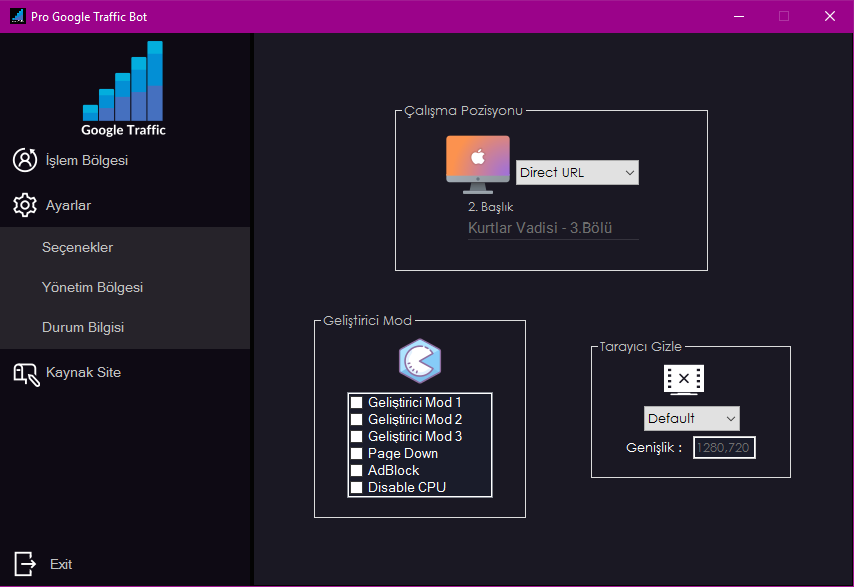Screen dimensions: 854x587
Task: Open Kaynak Site menu item
Action: tap(83, 372)
